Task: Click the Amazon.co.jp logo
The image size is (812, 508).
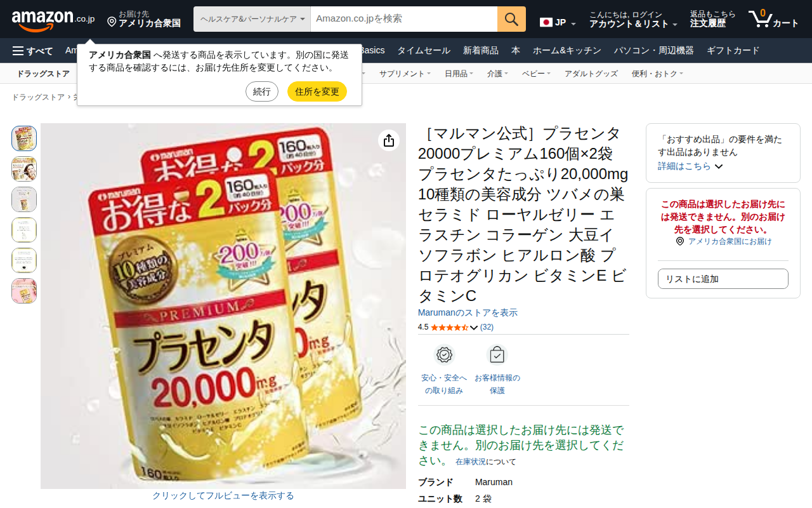Action: coord(53,19)
